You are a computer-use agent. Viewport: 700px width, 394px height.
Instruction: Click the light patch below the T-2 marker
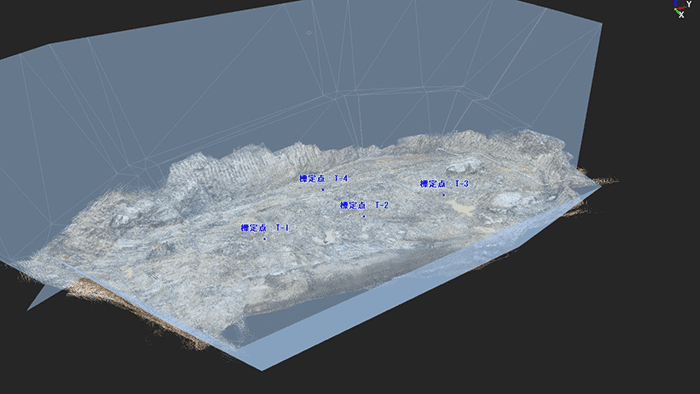point(329,236)
